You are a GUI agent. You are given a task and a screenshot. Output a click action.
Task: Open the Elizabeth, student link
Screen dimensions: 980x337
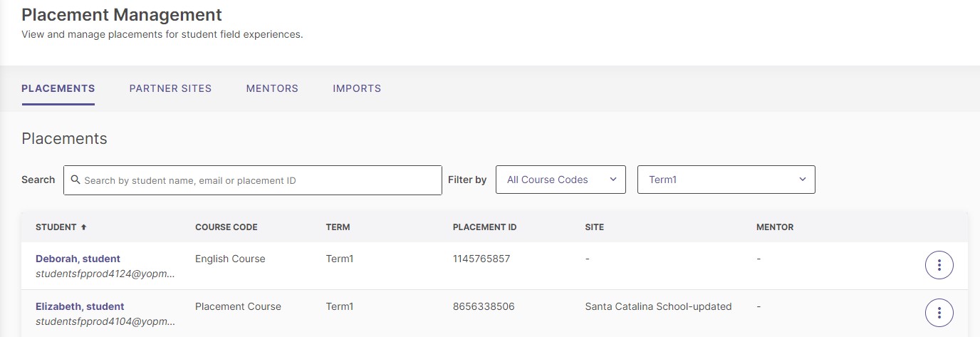pos(80,306)
